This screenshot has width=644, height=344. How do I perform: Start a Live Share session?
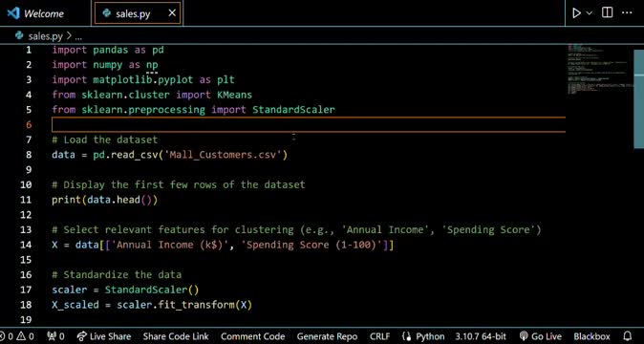click(x=104, y=336)
